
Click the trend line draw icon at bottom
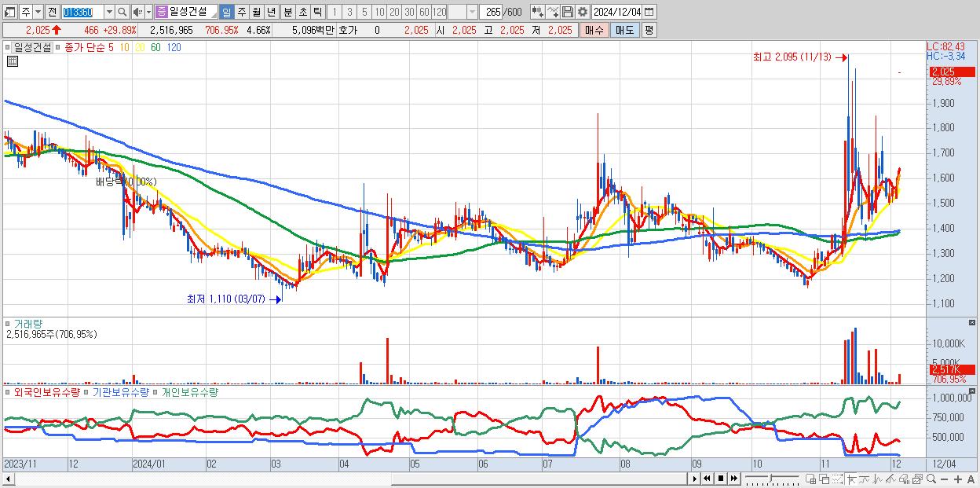click(864, 479)
